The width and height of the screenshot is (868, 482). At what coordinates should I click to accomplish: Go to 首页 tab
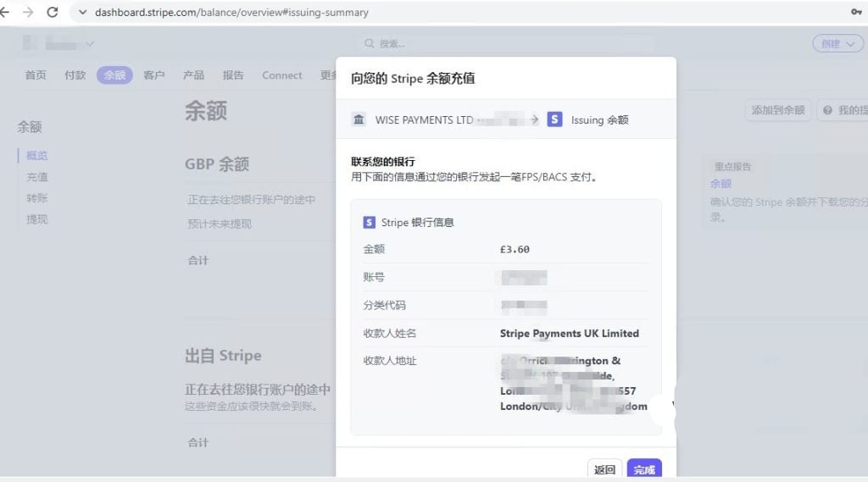[36, 75]
